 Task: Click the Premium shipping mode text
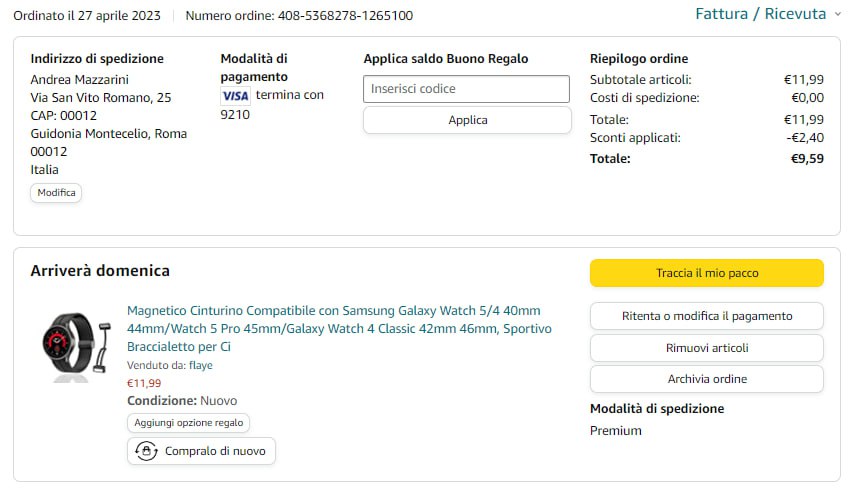[x=616, y=430]
